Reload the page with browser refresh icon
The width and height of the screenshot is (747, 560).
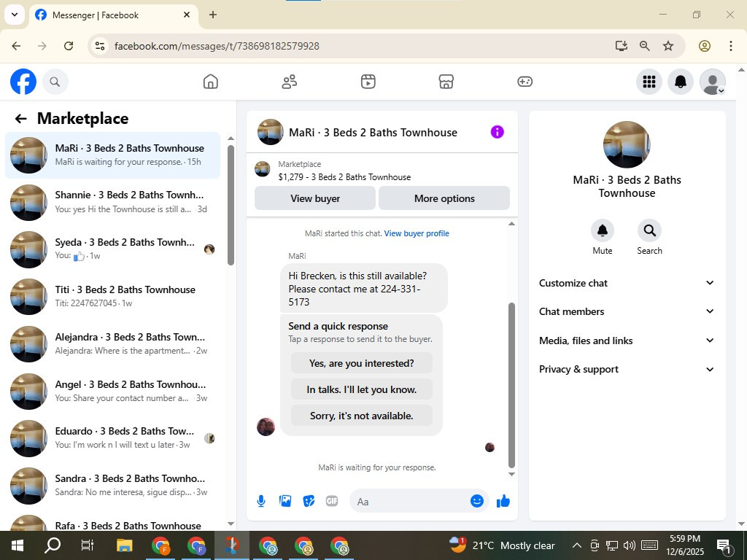pos(69,46)
